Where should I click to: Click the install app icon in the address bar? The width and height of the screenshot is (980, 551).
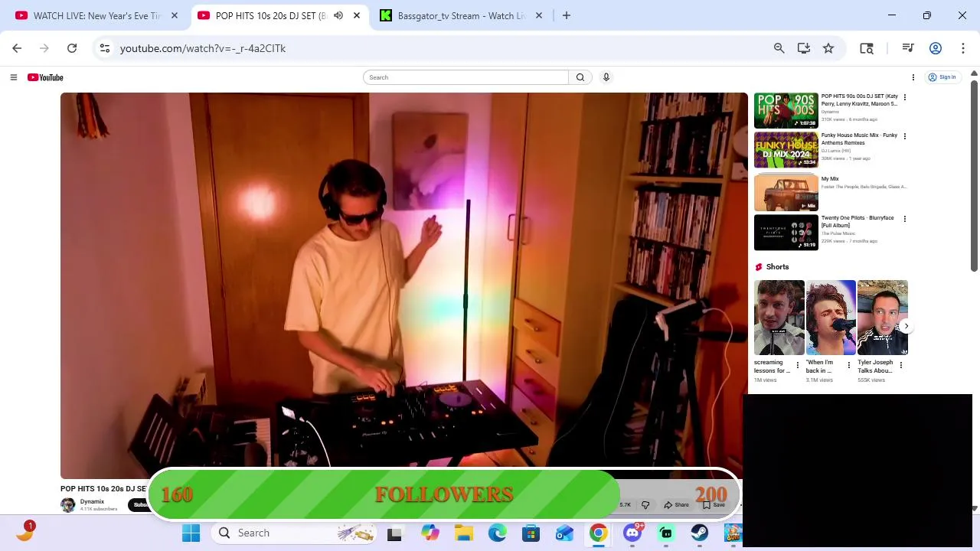pyautogui.click(x=803, y=48)
